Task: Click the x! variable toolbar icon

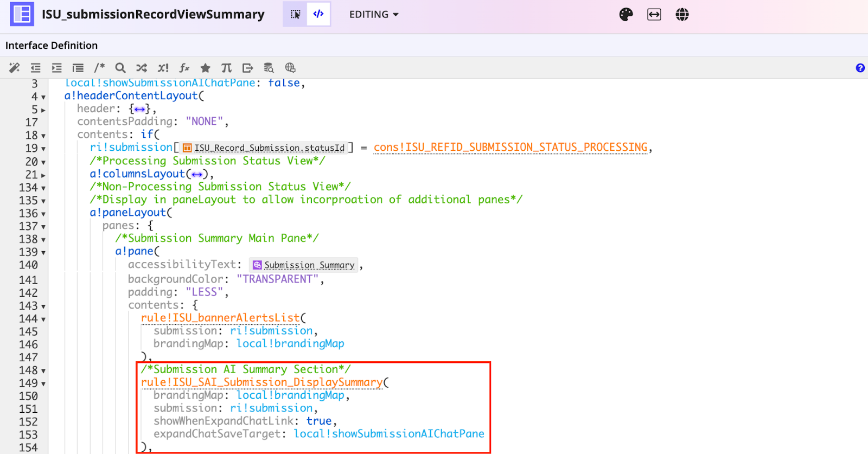Action: click(163, 68)
